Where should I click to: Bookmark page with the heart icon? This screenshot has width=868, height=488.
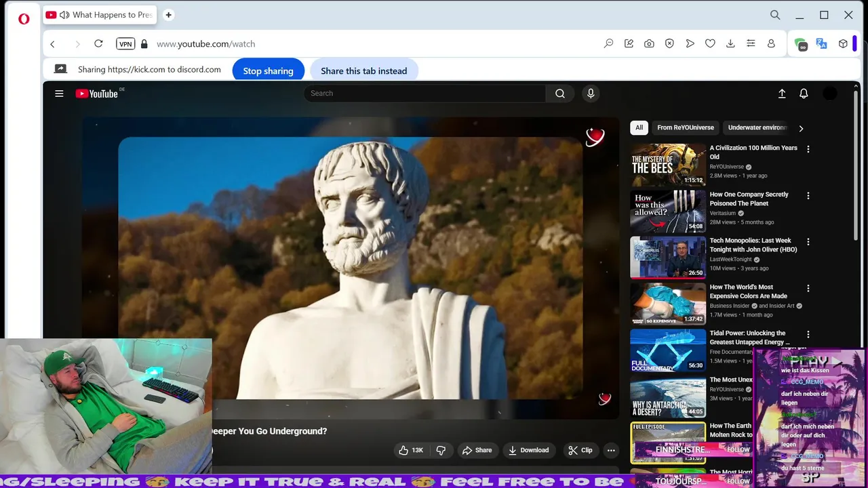[x=710, y=43]
